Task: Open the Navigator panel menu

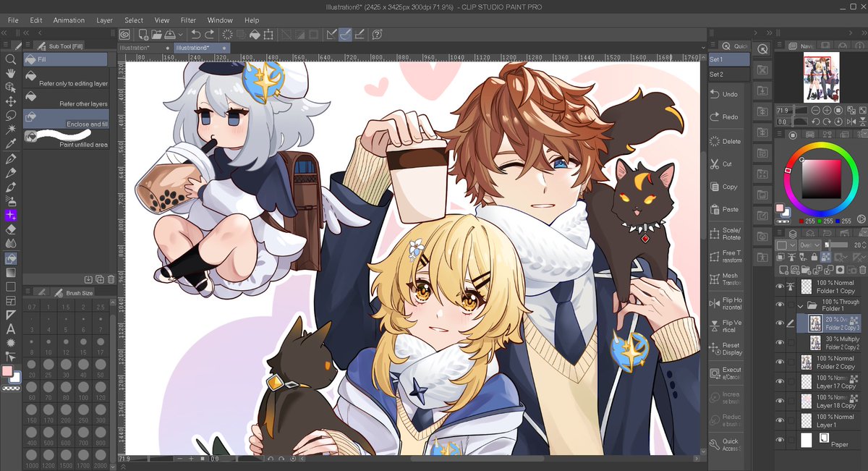Action: (779, 46)
